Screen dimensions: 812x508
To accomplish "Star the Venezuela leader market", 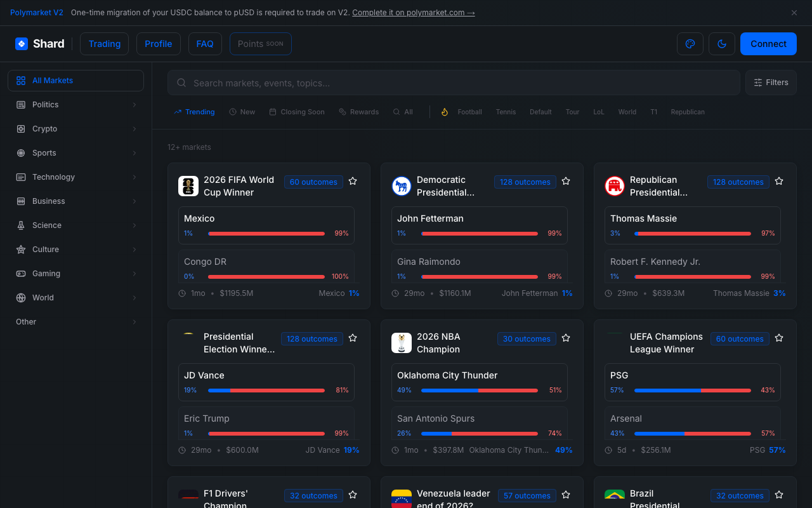I will tap(566, 495).
